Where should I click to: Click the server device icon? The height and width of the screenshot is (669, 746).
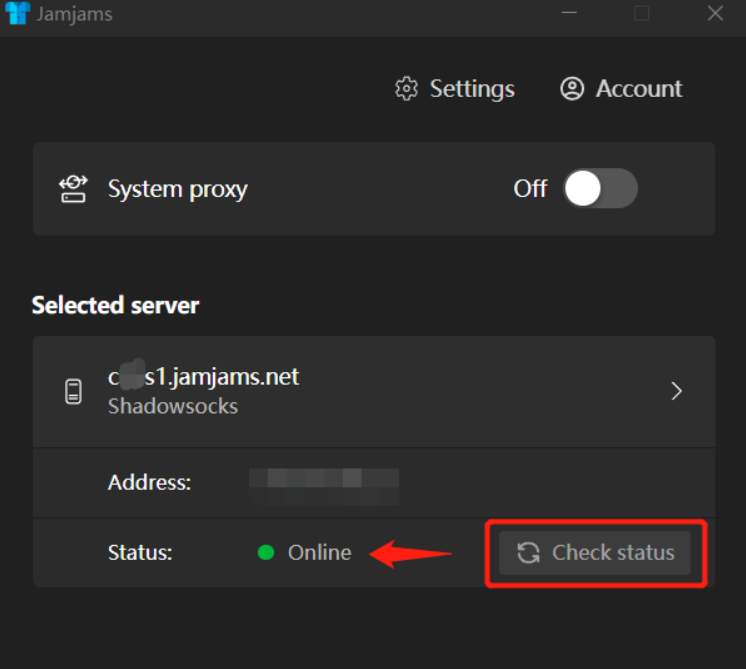[x=74, y=391]
